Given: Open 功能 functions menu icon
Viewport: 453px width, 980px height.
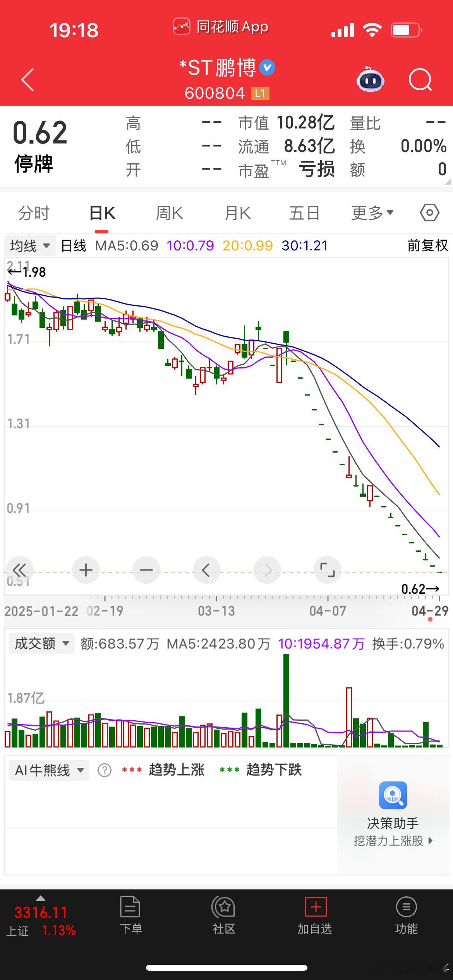Looking at the screenshot, I should click(406, 907).
